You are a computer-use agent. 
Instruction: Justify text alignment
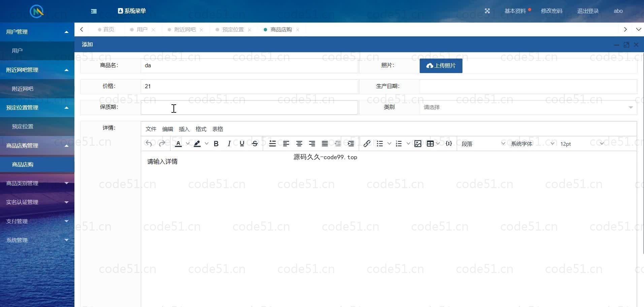tap(325, 144)
